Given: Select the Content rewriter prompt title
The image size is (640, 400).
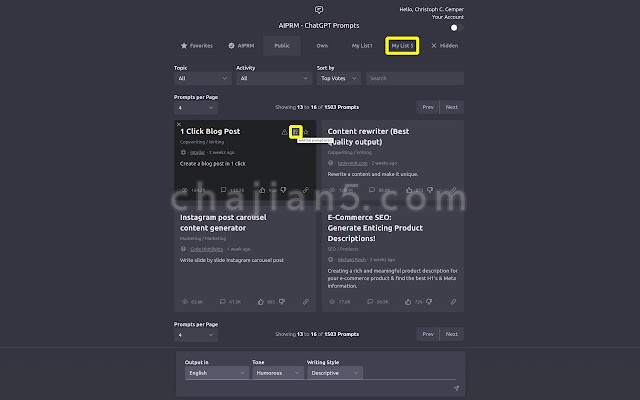Looking at the screenshot, I should [368, 137].
